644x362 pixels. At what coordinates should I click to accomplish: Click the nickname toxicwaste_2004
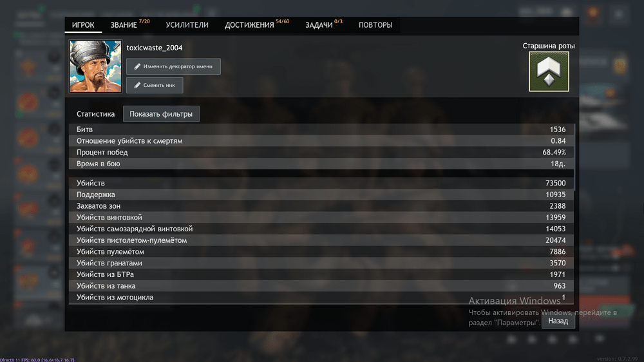(x=154, y=48)
